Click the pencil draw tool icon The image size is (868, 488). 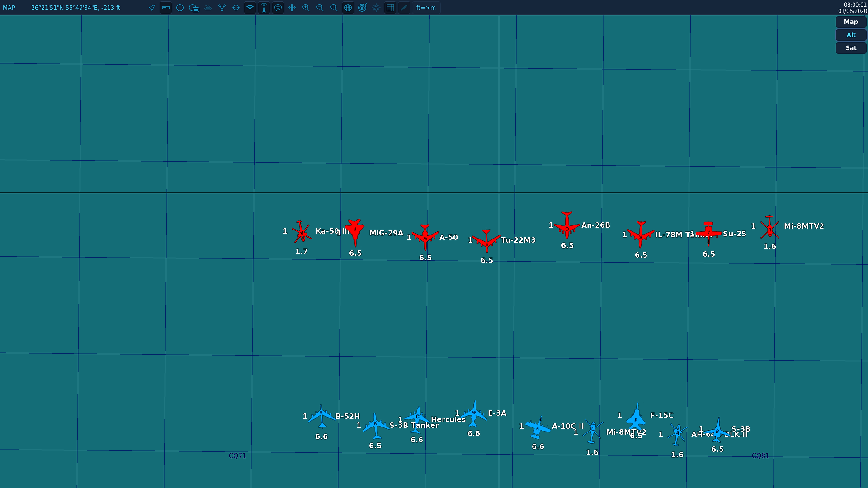pos(404,8)
